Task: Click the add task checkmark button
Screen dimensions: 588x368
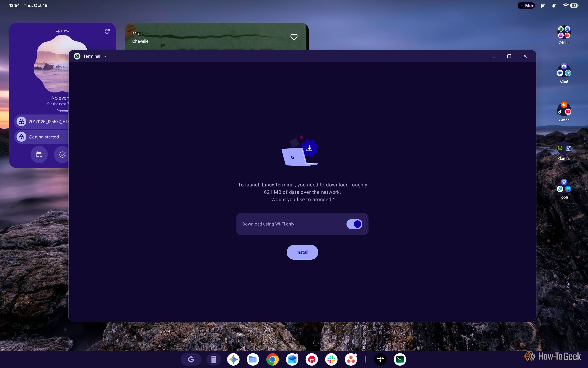Action: pos(62,155)
